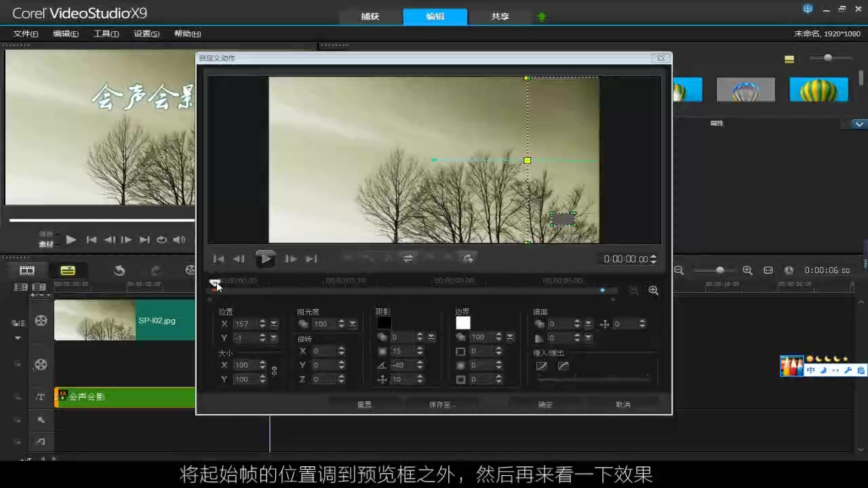This screenshot has height=488, width=868.
Task: Click the 确定 (OK) button
Action: click(545, 405)
